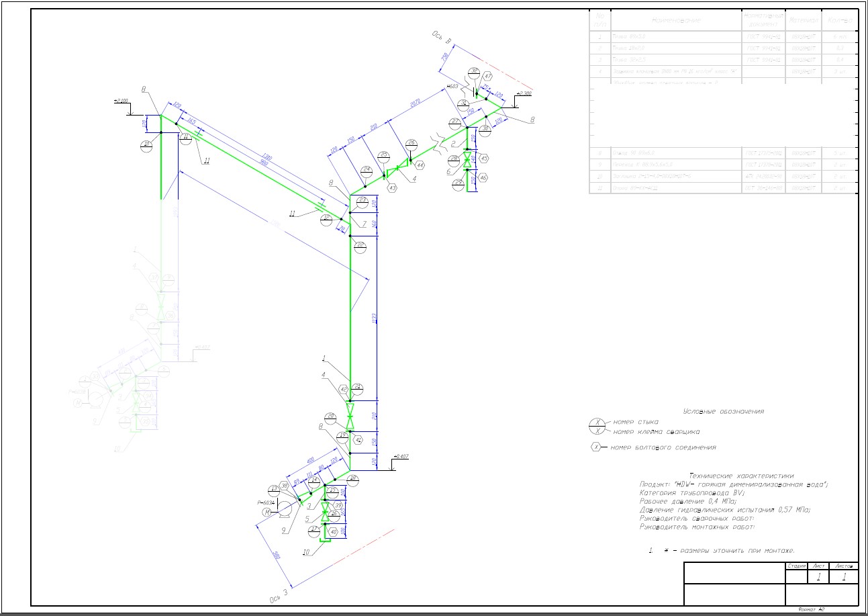
Task: Click the 'Листов' title block header
Action: coord(844,566)
